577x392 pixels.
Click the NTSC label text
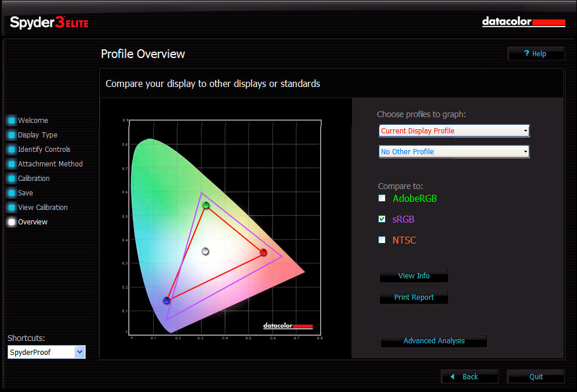(x=404, y=240)
